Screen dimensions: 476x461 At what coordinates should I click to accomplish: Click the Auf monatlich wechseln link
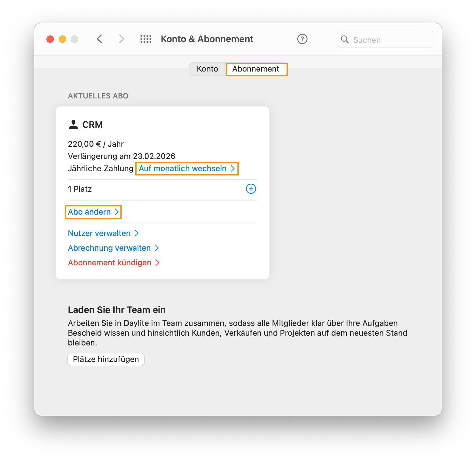(187, 168)
